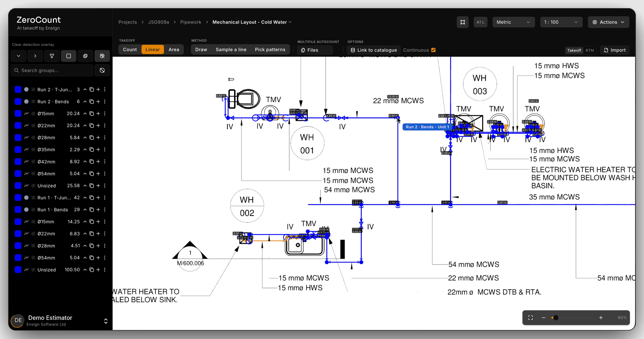644x339 pixels.
Task: Click the stacked squares icon in sidebar toolbar
Action: tap(85, 56)
